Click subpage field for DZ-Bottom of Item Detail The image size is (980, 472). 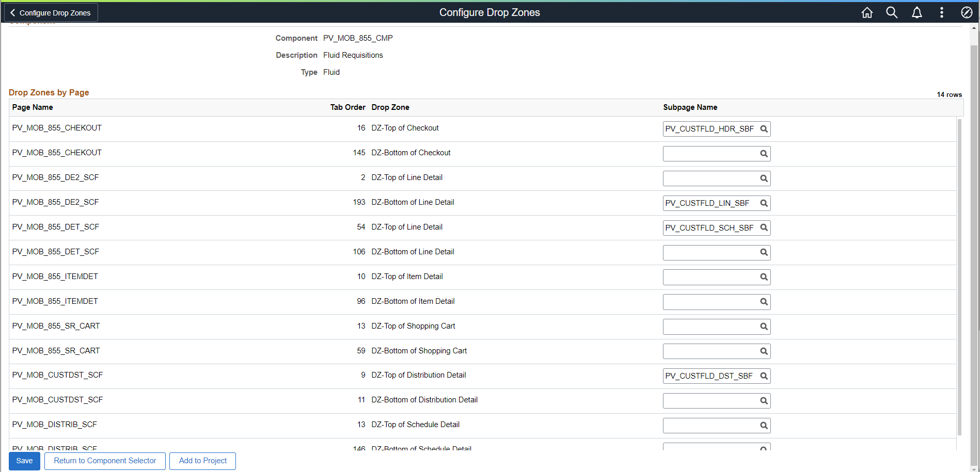point(710,302)
